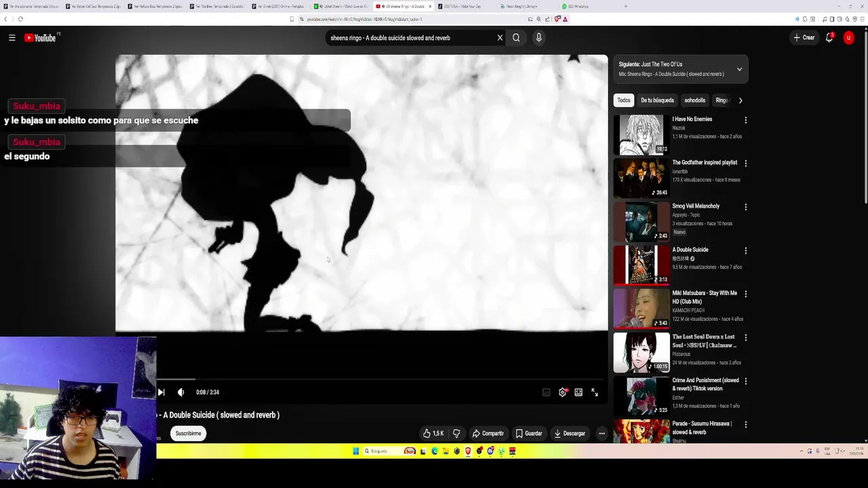This screenshot has width=868, height=488.
Task: Open the notifications bell
Action: click(x=829, y=38)
